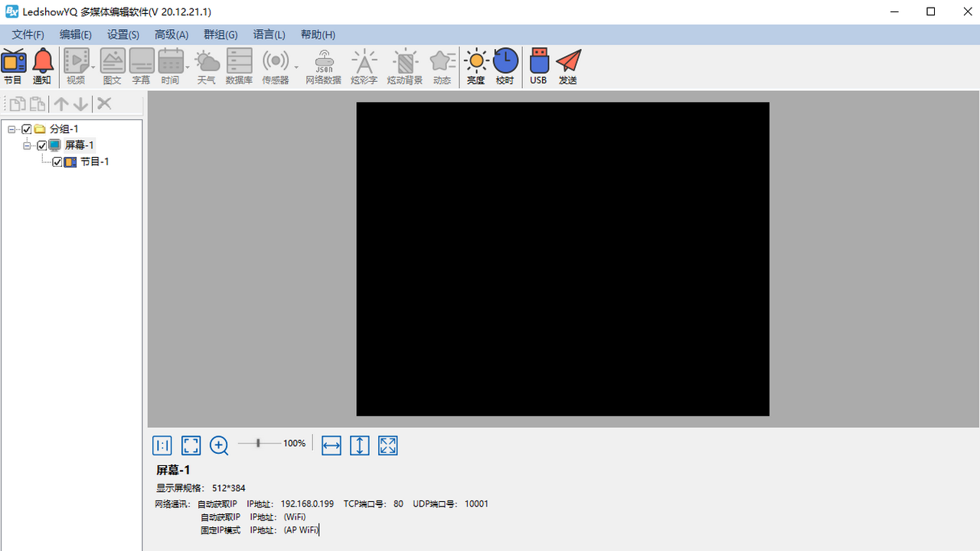Open the 文件(F) menu
Viewport: 980px width, 551px height.
tap(28, 34)
